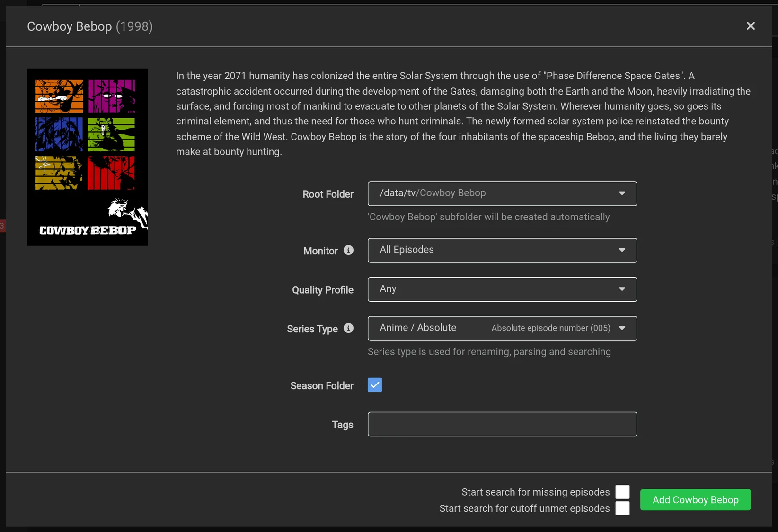
Task: Enable Start search for missing episodes
Action: tap(622, 492)
